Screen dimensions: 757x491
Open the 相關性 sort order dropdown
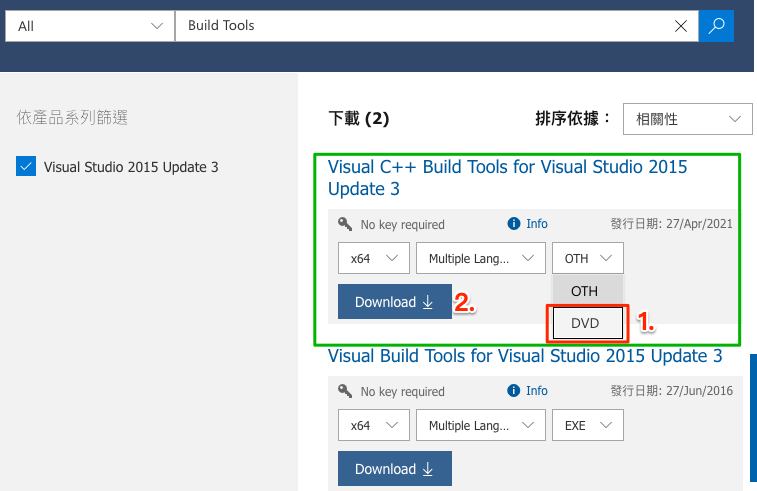click(x=687, y=119)
